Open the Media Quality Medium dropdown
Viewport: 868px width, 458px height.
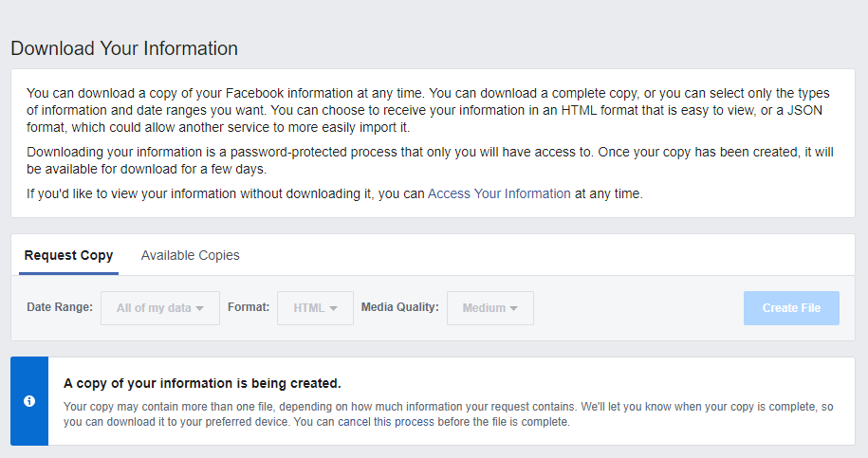point(489,308)
